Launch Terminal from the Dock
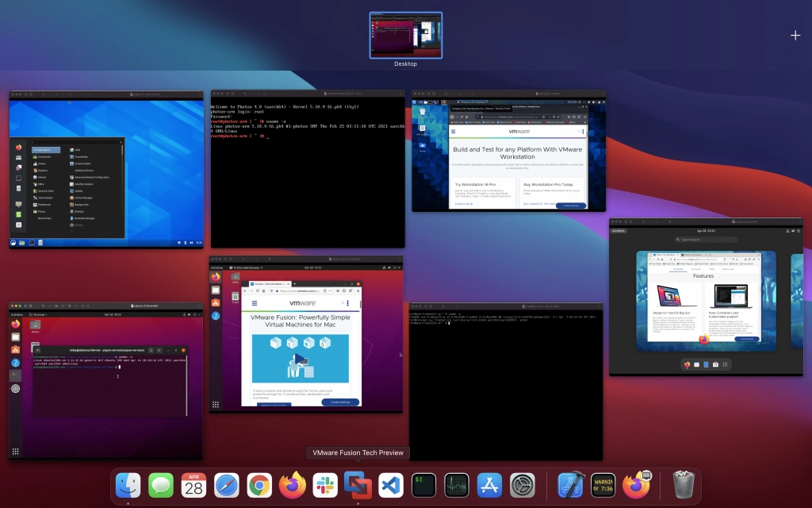Screen dimensions: 812x508 pyautogui.click(x=424, y=485)
